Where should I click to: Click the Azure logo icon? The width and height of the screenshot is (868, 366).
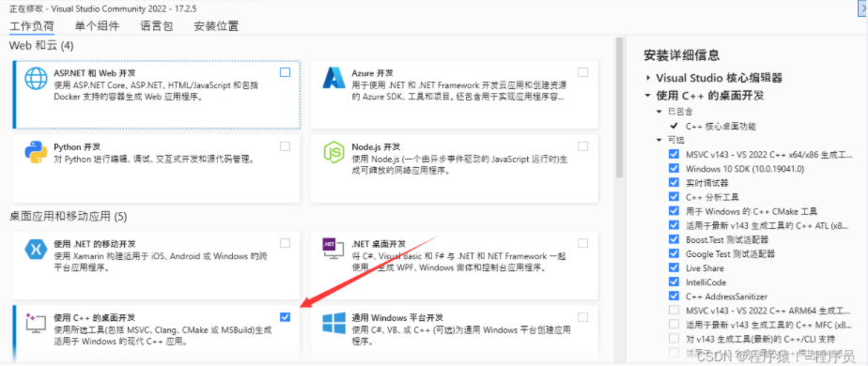[x=333, y=78]
